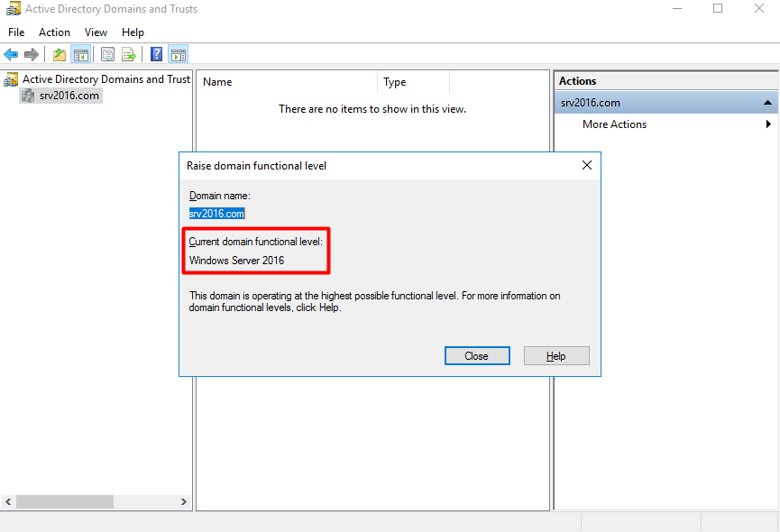Viewport: 780px width, 532px height.
Task: Sort by the Name column header
Action: (x=288, y=82)
